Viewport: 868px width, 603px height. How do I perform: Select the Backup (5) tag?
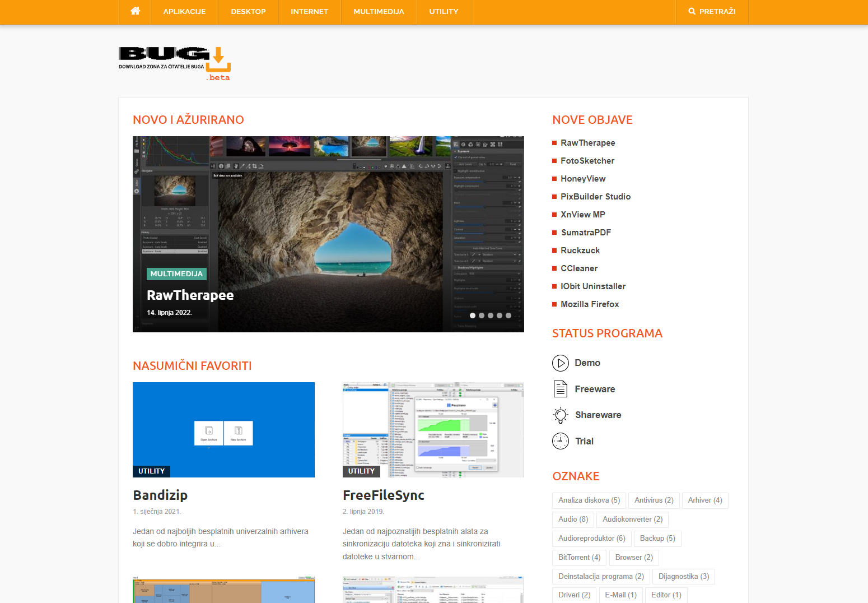click(657, 539)
